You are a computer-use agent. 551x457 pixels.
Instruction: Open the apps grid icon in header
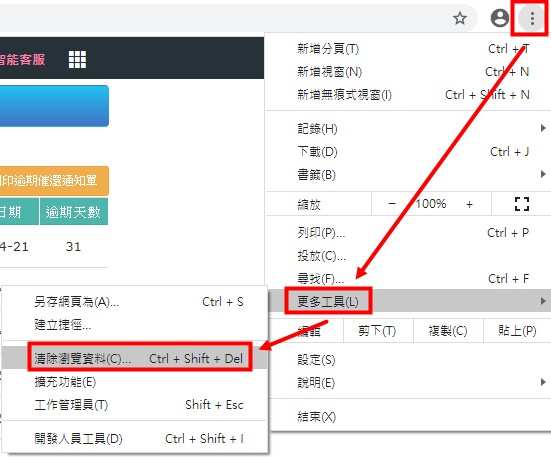(x=77, y=59)
